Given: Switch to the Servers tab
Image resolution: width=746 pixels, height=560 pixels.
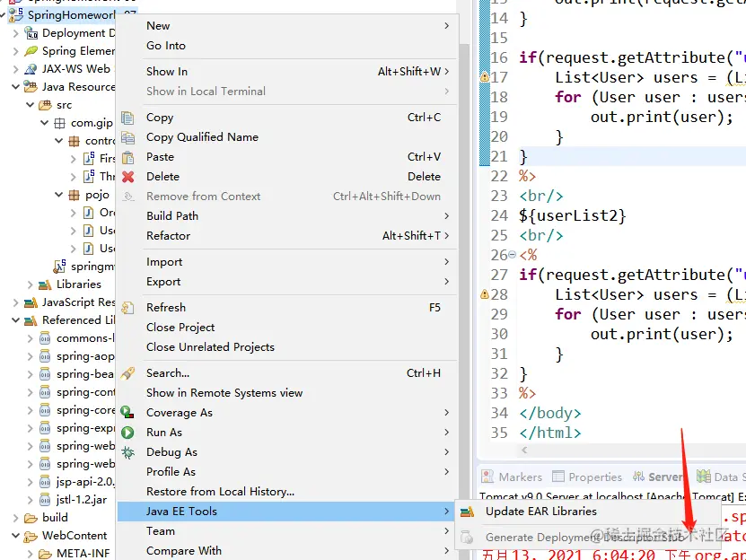Looking at the screenshot, I should pyautogui.click(x=658, y=477).
